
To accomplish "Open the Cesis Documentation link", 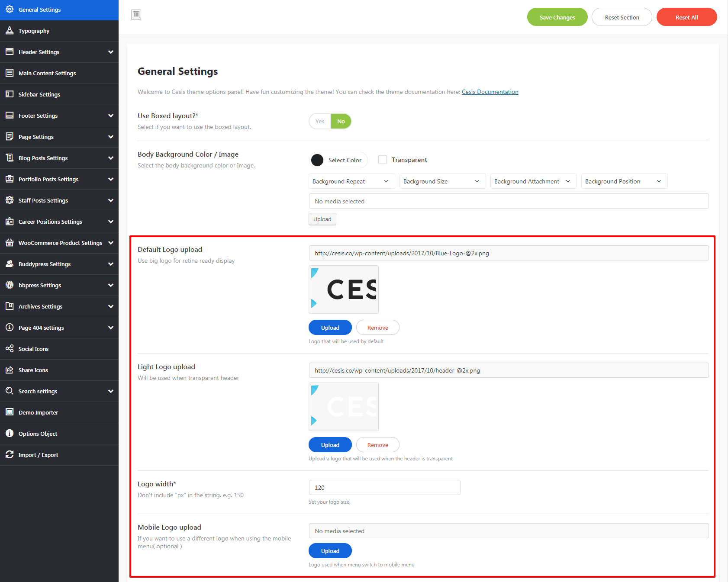I will pyautogui.click(x=490, y=92).
